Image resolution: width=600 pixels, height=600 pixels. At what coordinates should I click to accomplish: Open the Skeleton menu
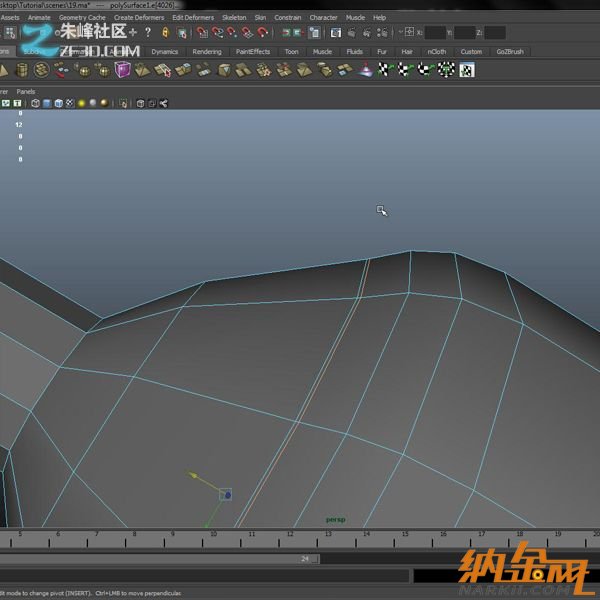point(233,17)
